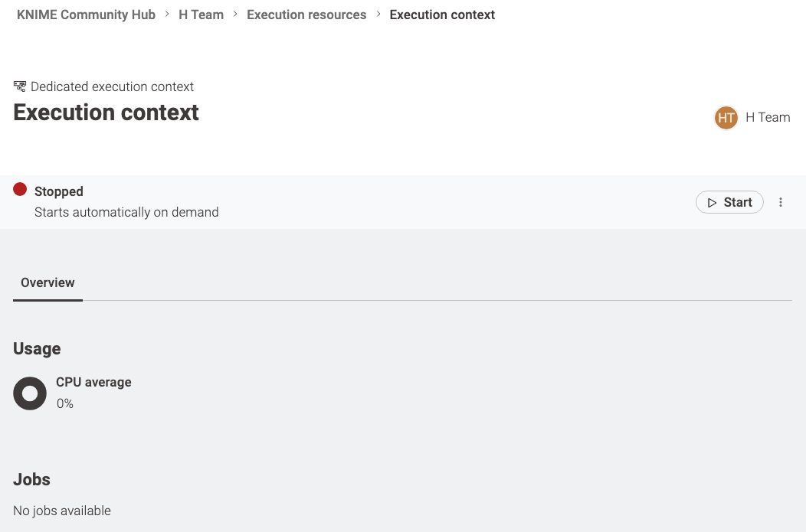Navigate to Execution resources breadcrumb
This screenshot has height=532, width=806.
306,15
